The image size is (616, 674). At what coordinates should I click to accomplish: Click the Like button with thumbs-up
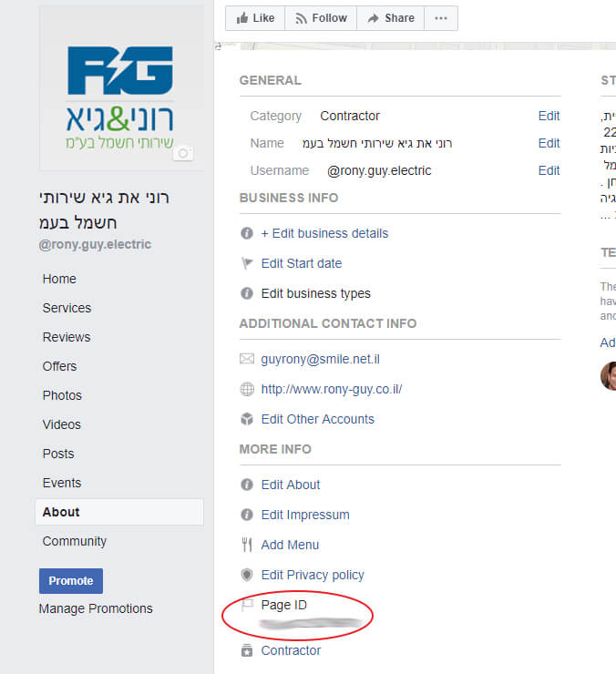pos(255,18)
